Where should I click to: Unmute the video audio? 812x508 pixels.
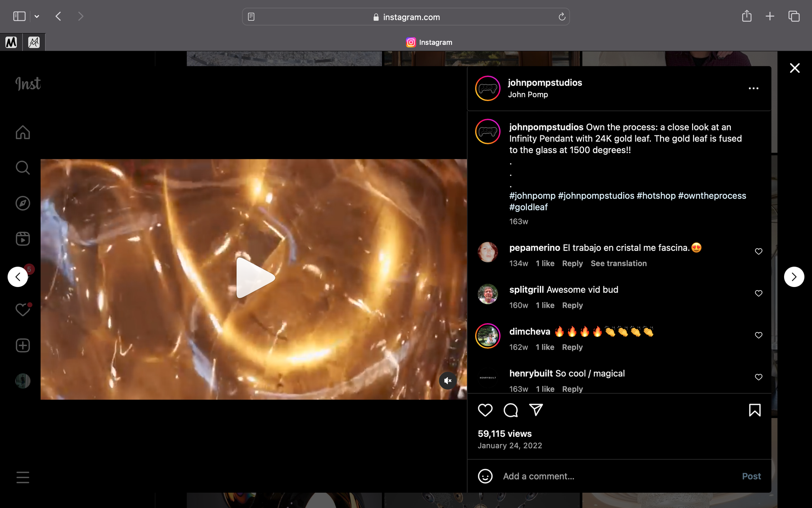tap(448, 381)
